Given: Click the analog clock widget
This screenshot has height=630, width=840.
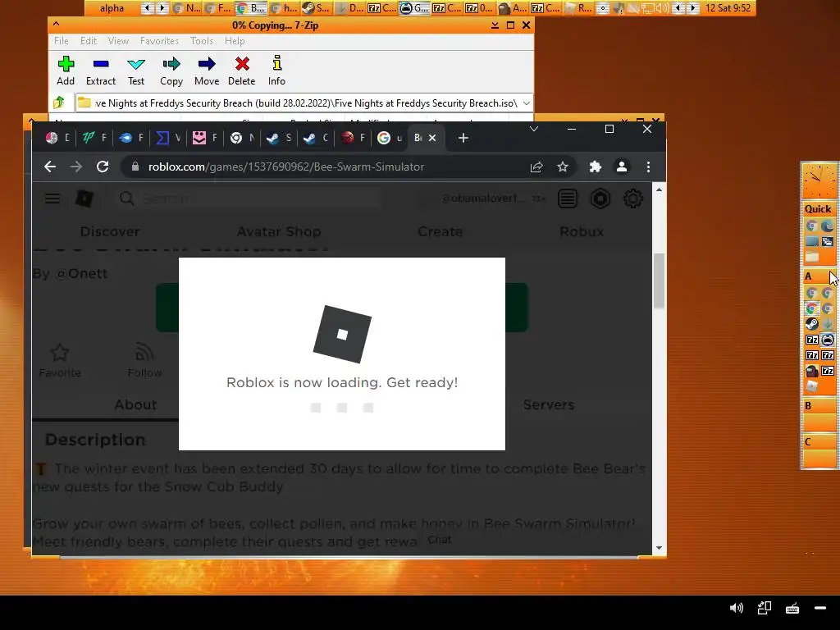Looking at the screenshot, I should tap(819, 181).
